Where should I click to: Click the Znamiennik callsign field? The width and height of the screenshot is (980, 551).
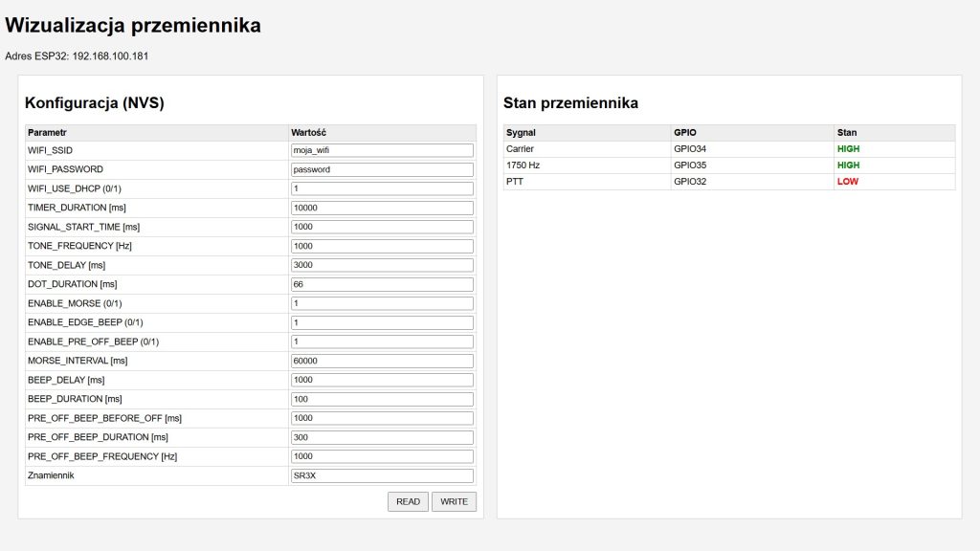382,475
